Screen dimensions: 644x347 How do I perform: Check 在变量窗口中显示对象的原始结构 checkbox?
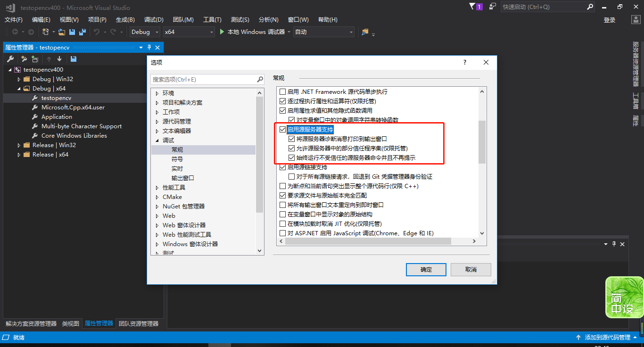(x=283, y=215)
